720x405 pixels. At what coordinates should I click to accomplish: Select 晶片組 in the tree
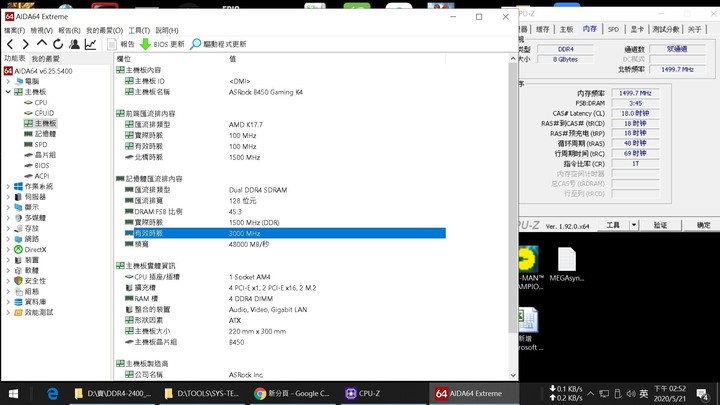pos(45,155)
